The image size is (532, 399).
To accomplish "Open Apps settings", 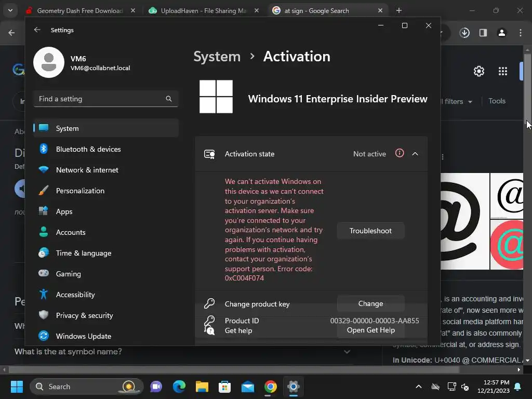I will [x=106, y=211].
